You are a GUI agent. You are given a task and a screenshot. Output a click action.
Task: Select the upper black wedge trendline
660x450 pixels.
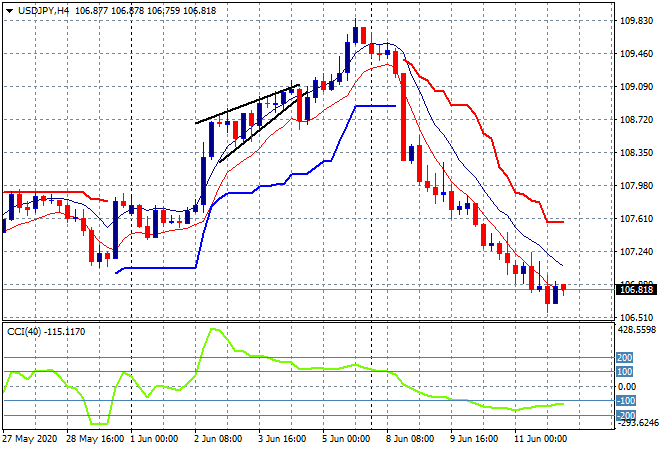pos(248,104)
